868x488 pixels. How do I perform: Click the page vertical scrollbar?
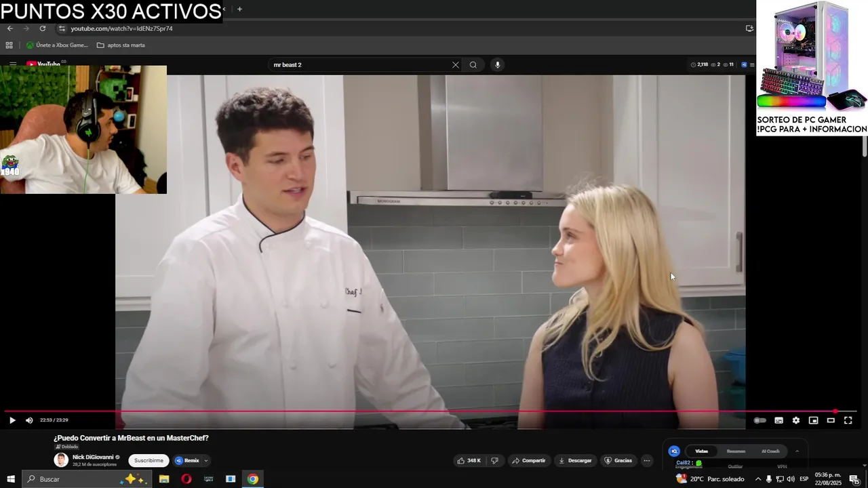click(x=865, y=146)
